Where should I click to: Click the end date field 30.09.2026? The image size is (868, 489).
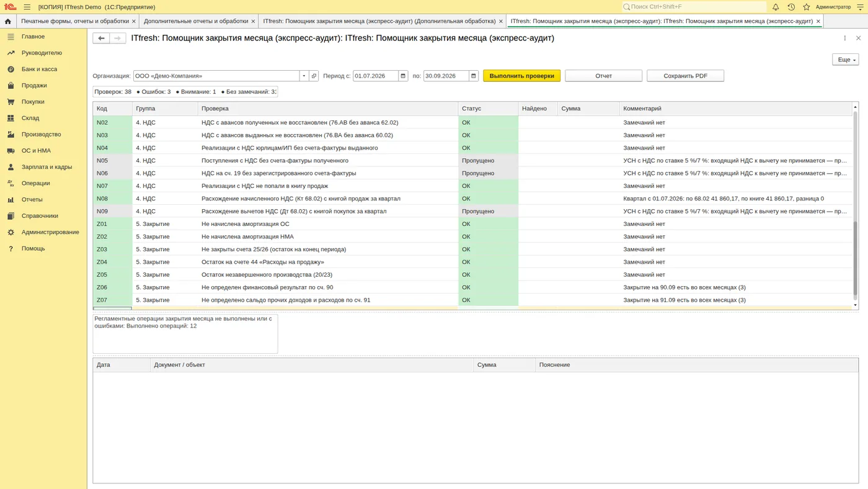tap(446, 76)
